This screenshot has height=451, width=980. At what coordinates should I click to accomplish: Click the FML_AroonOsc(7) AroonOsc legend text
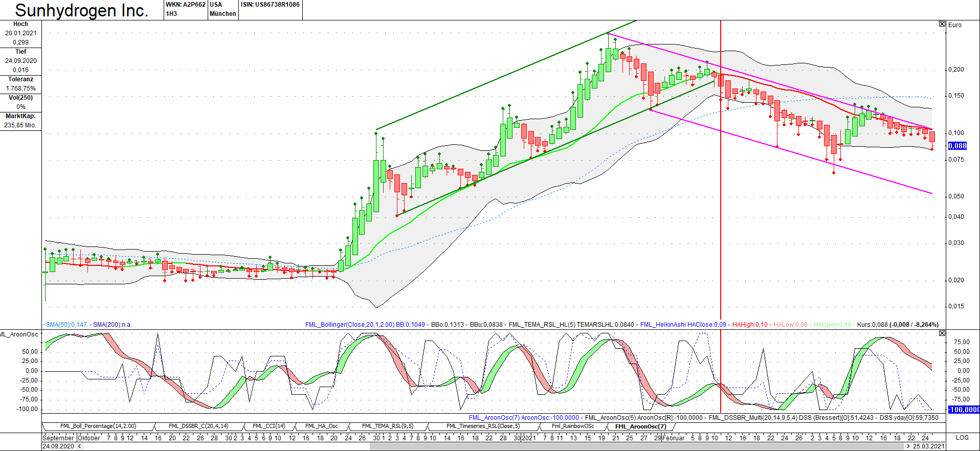point(524,418)
